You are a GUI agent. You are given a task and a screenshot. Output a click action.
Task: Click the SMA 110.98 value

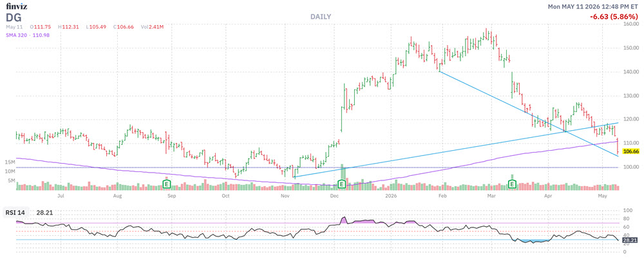[42, 35]
